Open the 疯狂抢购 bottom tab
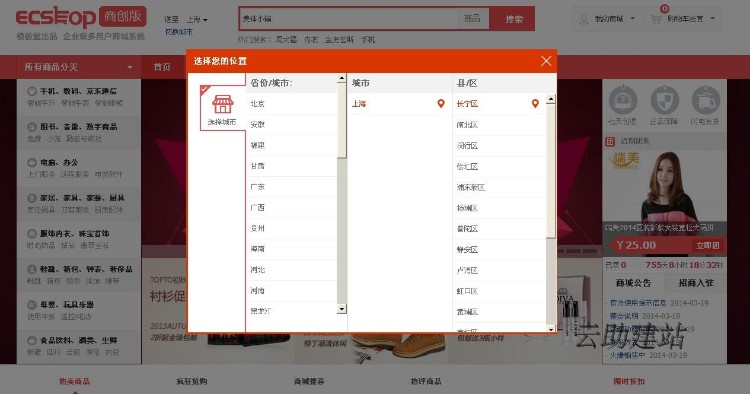The image size is (750, 394). (192, 381)
